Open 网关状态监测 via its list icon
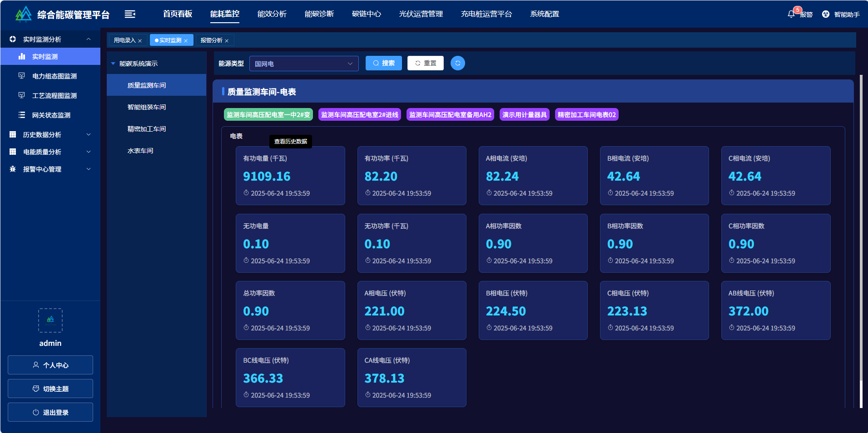The height and width of the screenshot is (433, 868). tap(21, 115)
